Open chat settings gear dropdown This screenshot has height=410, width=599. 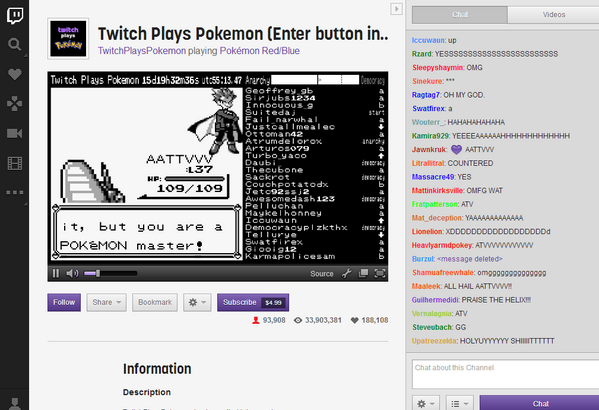(x=426, y=404)
